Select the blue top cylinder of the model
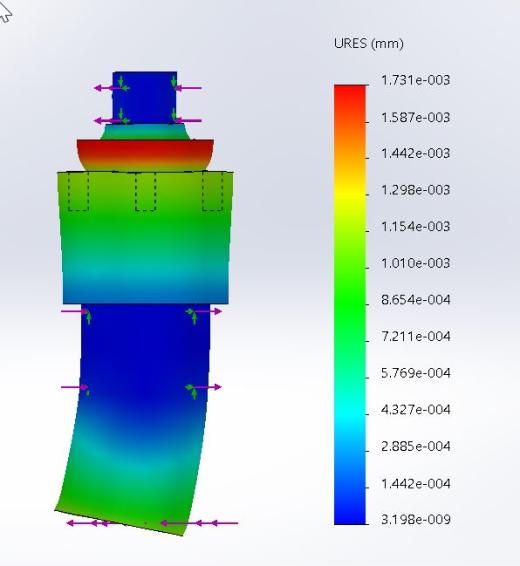This screenshot has height=566, width=520. (x=145, y=98)
